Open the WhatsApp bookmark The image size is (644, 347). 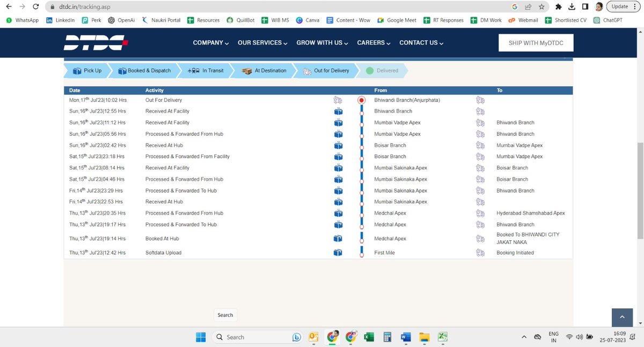pos(22,20)
